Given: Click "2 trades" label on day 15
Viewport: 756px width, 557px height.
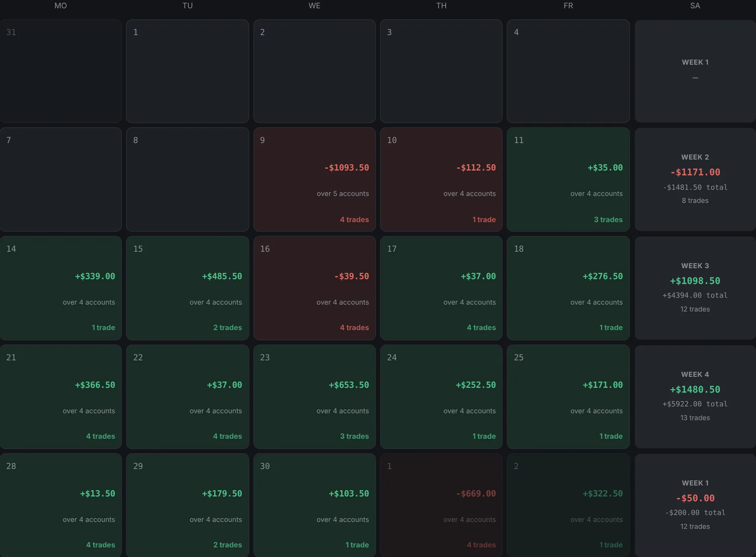Looking at the screenshot, I should click(x=228, y=327).
